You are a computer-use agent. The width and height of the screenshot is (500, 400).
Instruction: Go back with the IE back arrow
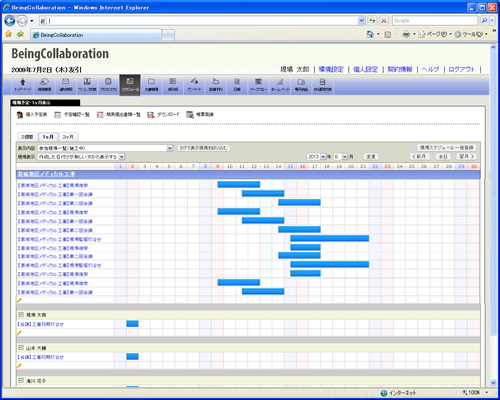tap(10, 21)
